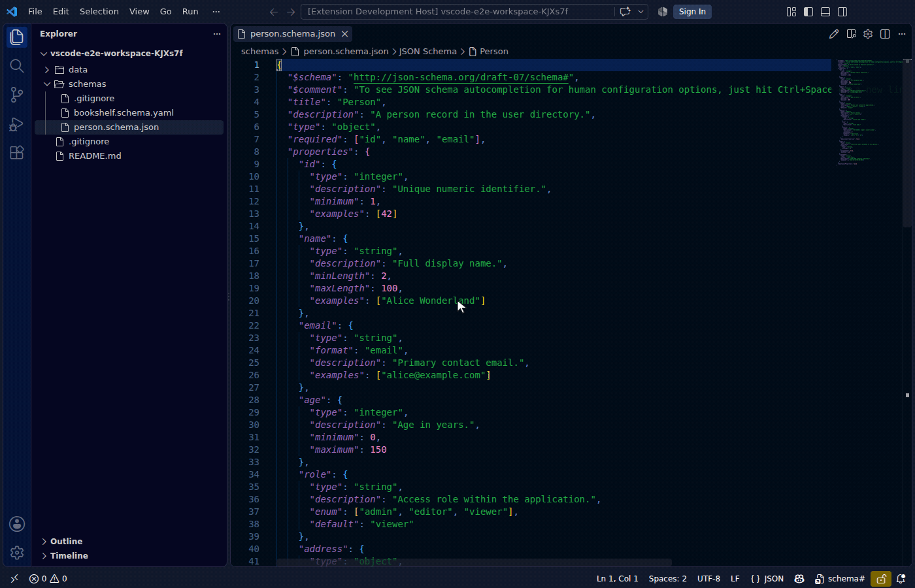Open the Explorer More Actions ellipsis

217,34
